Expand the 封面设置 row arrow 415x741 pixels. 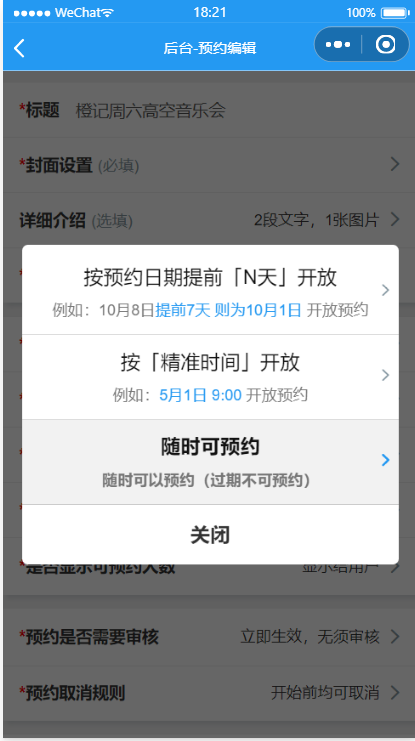point(395,164)
